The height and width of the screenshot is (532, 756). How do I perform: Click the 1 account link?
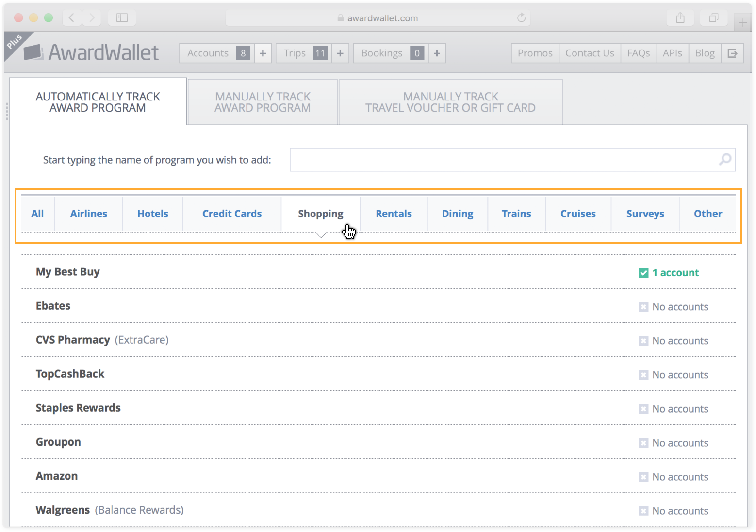(675, 273)
